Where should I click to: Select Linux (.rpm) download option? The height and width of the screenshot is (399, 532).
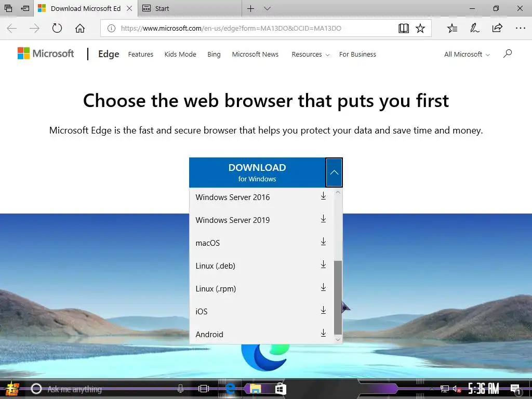coord(261,289)
